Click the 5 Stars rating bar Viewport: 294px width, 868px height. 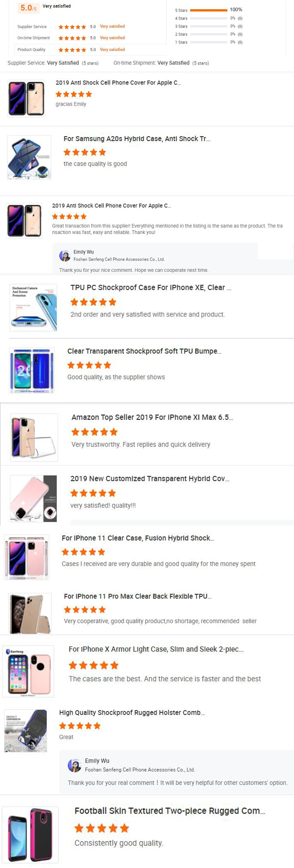click(209, 10)
